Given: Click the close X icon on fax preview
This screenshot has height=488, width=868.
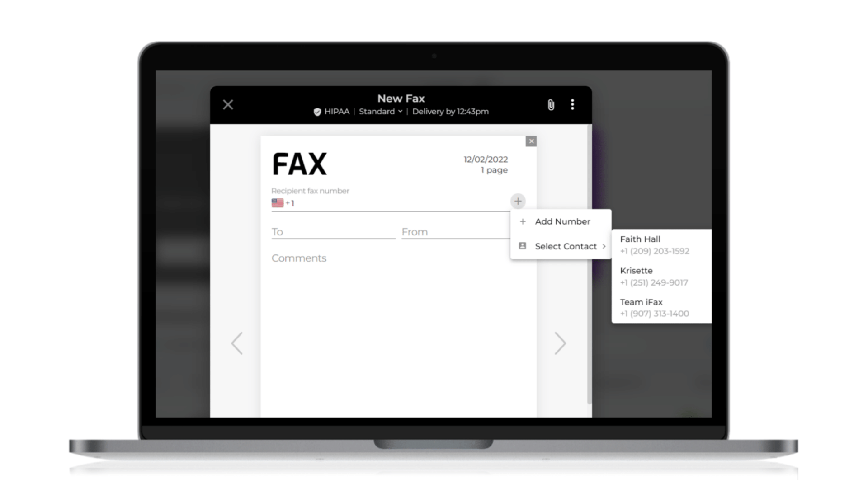Looking at the screenshot, I should point(531,141).
